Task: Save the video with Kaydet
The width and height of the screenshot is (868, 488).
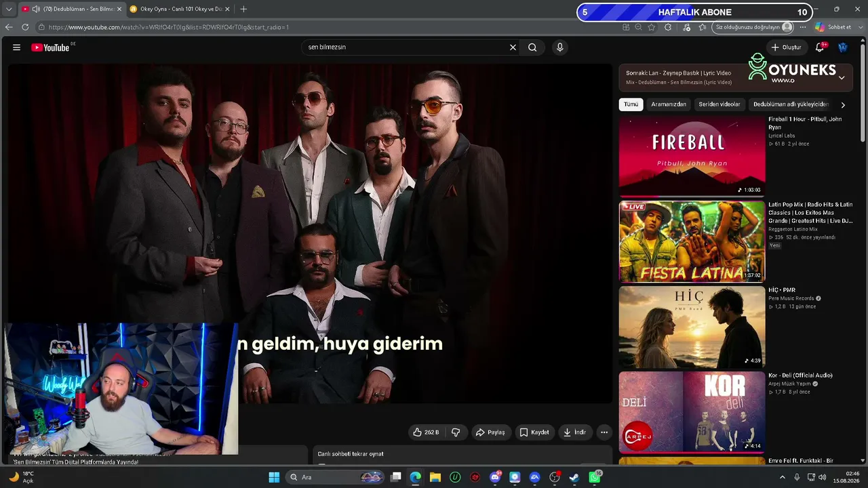Action: coord(534,432)
